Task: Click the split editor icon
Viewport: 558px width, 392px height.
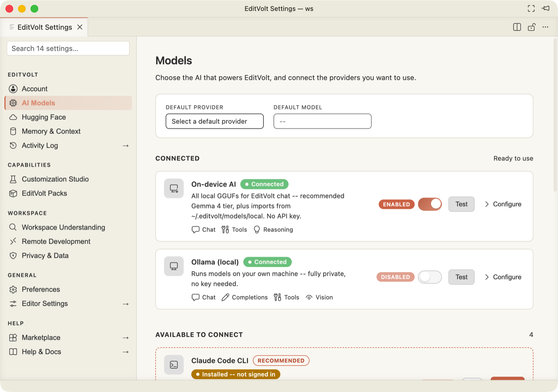Action: pos(517,27)
